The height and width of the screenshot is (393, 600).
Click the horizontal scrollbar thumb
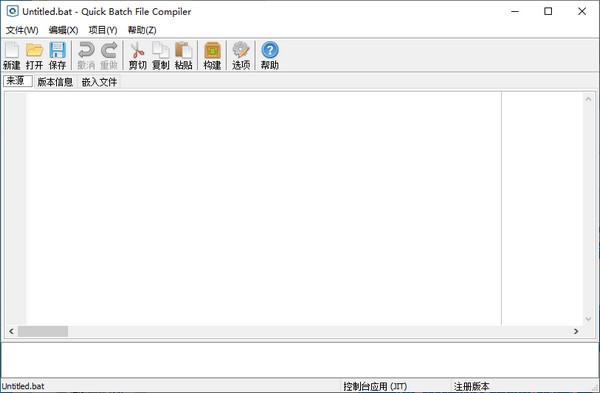point(43,331)
